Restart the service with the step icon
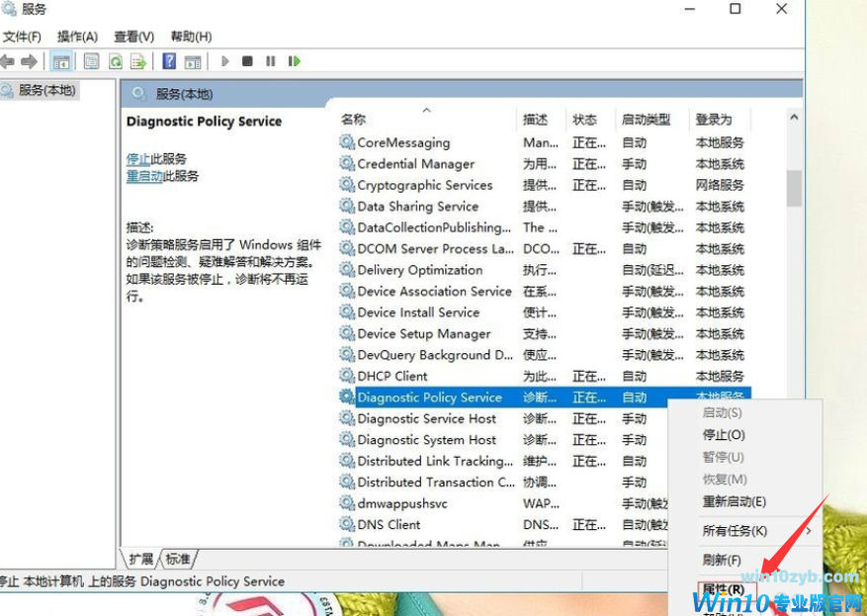The width and height of the screenshot is (867, 616). pyautogui.click(x=294, y=61)
